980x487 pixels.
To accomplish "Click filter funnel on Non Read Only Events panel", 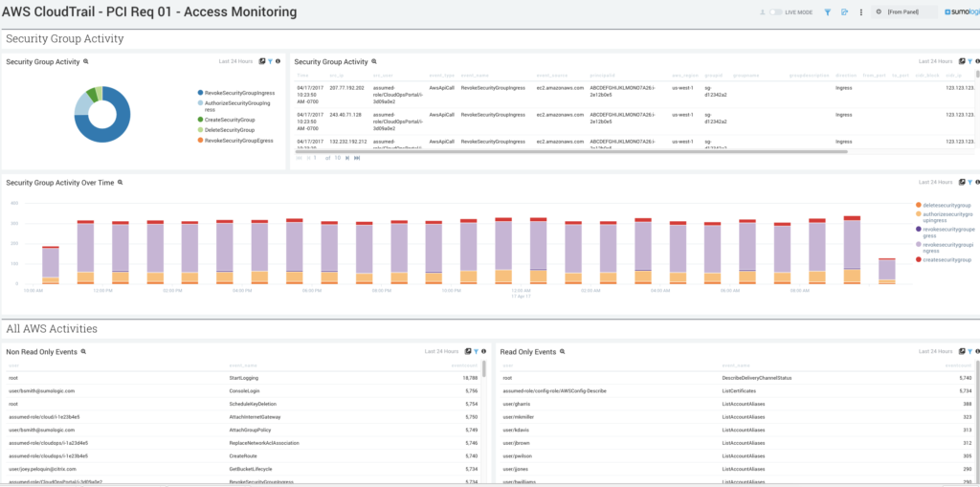I will (476, 351).
